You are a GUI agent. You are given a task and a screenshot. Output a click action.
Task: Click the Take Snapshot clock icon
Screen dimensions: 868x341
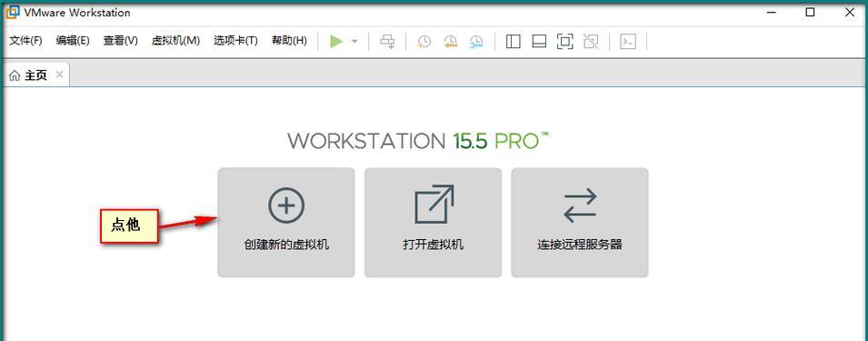(424, 42)
